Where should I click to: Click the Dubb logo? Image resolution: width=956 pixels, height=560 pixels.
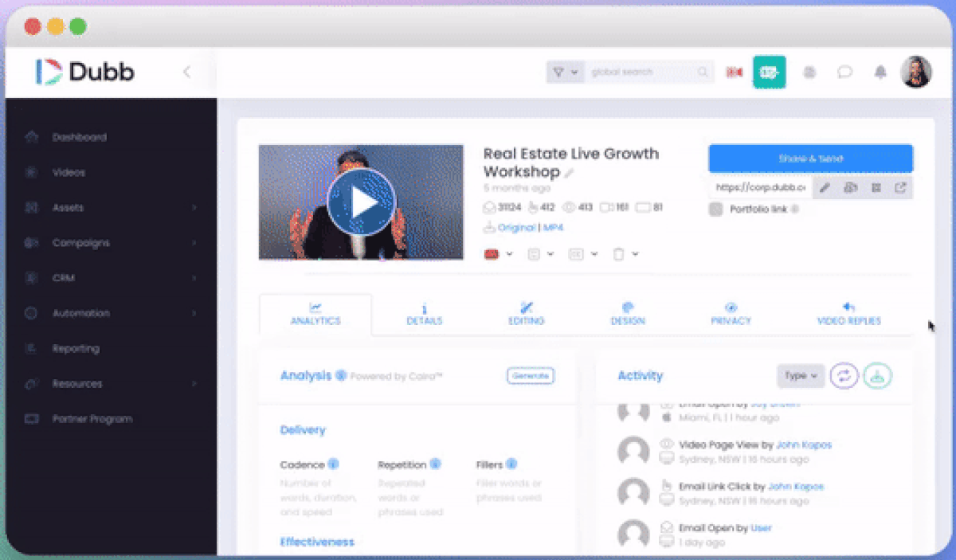point(85,72)
